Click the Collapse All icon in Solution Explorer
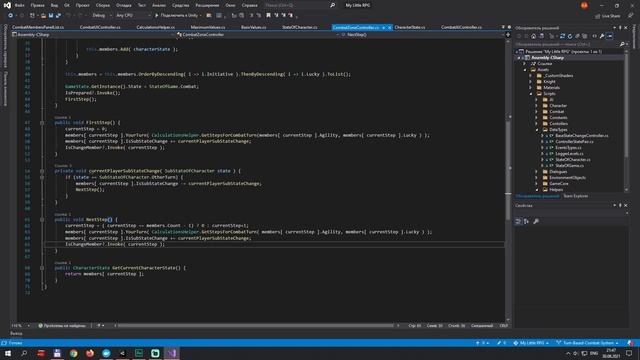 tap(577, 36)
